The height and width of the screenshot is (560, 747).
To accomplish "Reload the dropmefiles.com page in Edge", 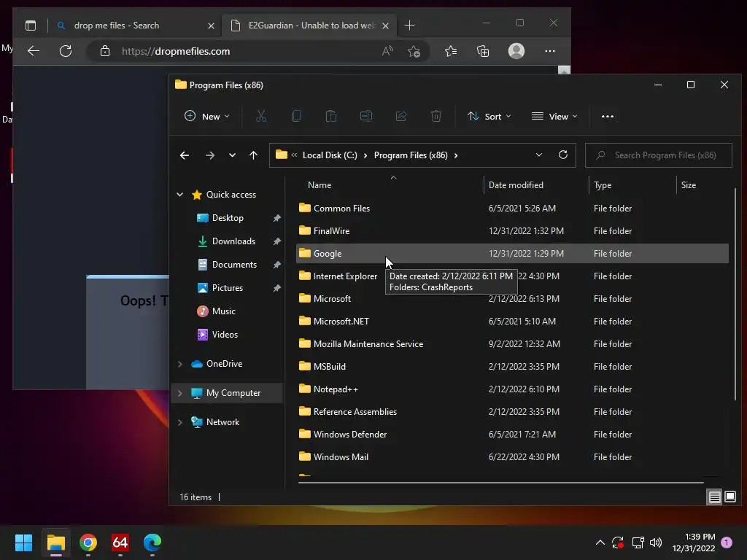I will click(66, 51).
